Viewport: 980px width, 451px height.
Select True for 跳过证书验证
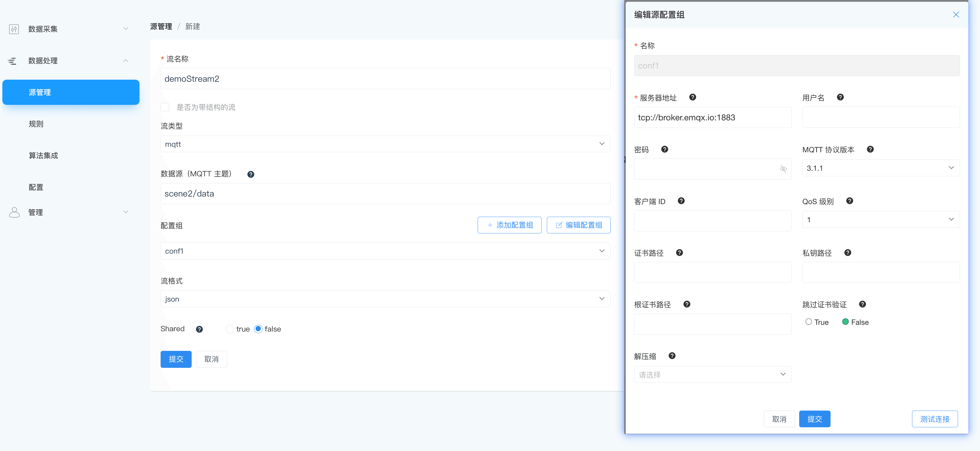click(809, 322)
